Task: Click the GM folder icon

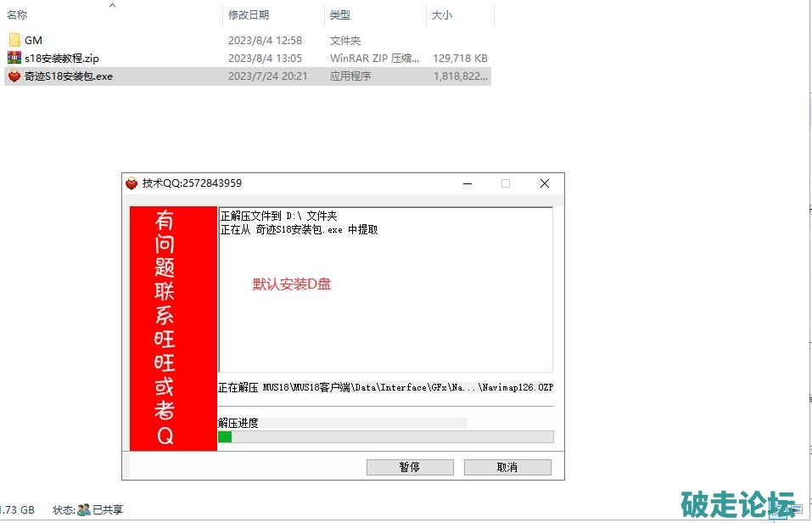Action: [14, 40]
